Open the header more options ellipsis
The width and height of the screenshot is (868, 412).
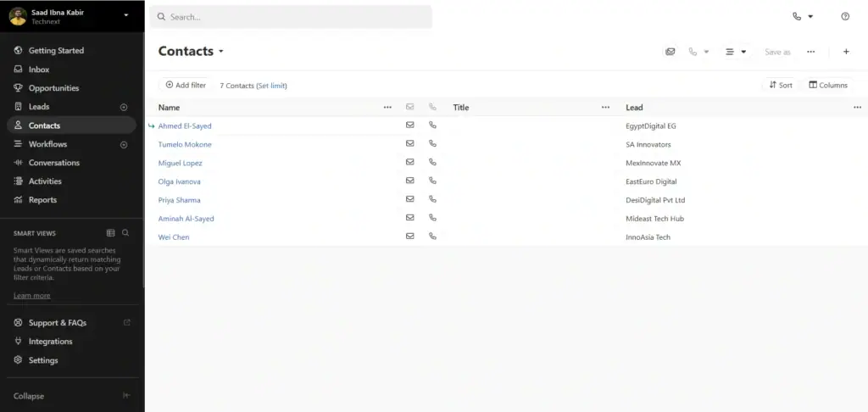click(810, 52)
